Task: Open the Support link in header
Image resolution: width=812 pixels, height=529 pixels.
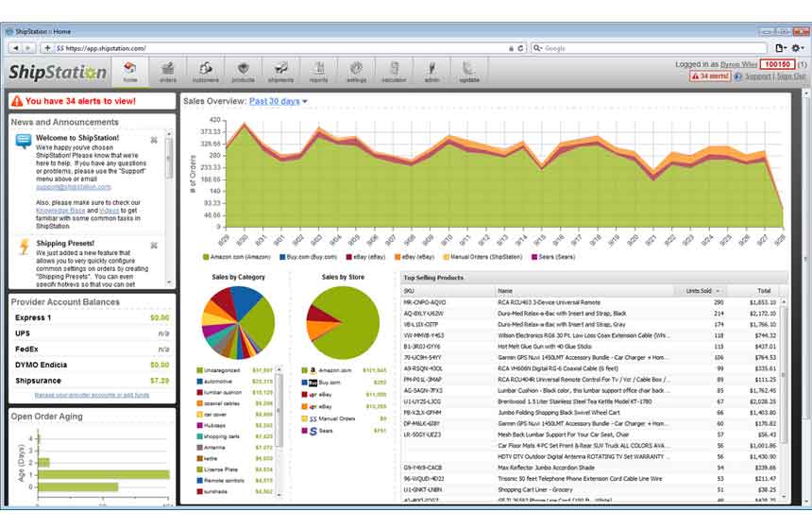Action: click(757, 77)
